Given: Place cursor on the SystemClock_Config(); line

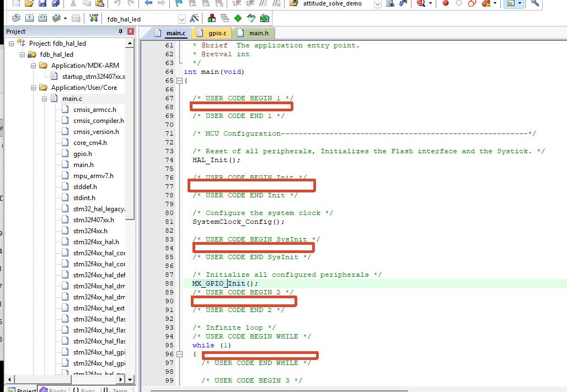Looking at the screenshot, I should (238, 222).
